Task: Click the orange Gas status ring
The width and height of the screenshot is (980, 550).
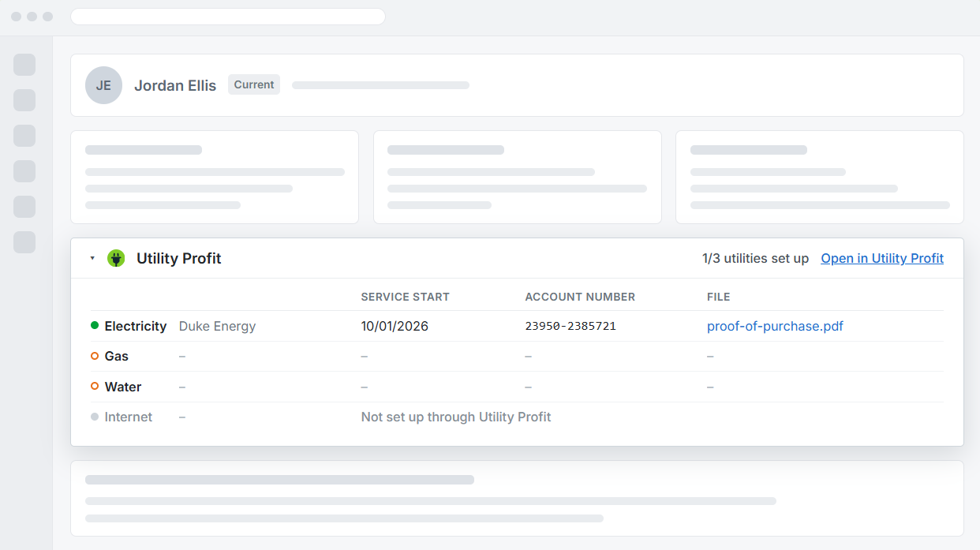Action: [95, 356]
